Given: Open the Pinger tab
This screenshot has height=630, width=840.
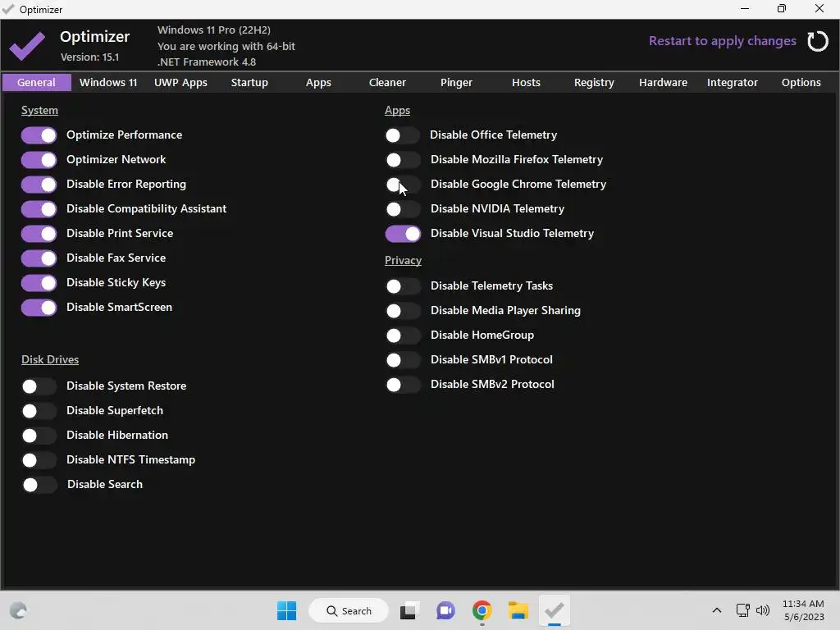Looking at the screenshot, I should pos(456,83).
